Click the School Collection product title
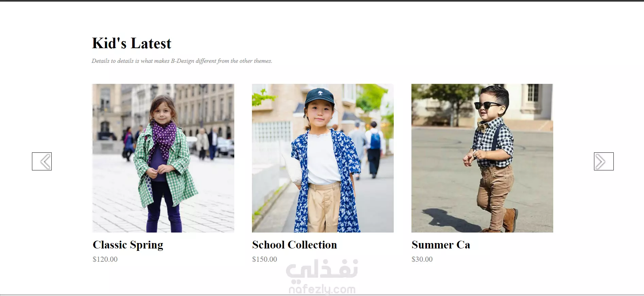This screenshot has width=644, height=296. [294, 245]
